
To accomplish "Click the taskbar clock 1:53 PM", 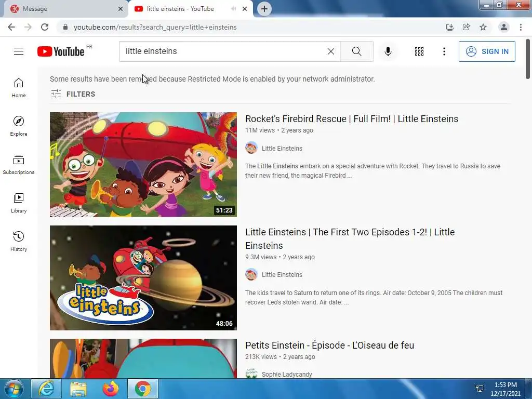I will [505, 385].
